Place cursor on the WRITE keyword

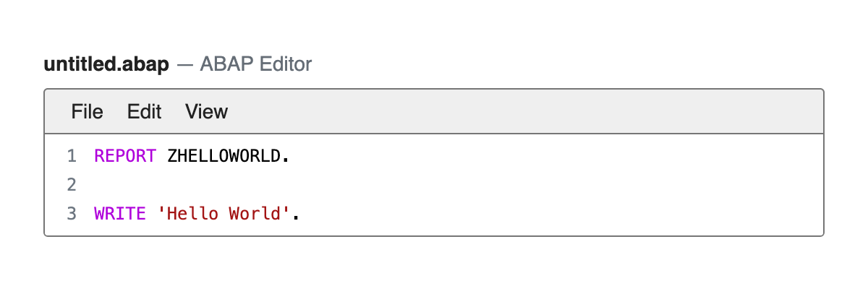[x=120, y=214]
